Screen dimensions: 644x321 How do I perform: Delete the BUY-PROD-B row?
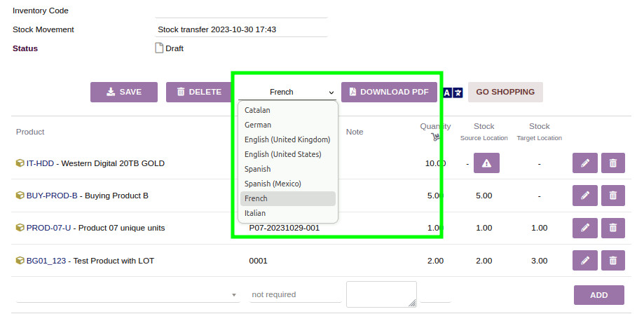[612, 196]
